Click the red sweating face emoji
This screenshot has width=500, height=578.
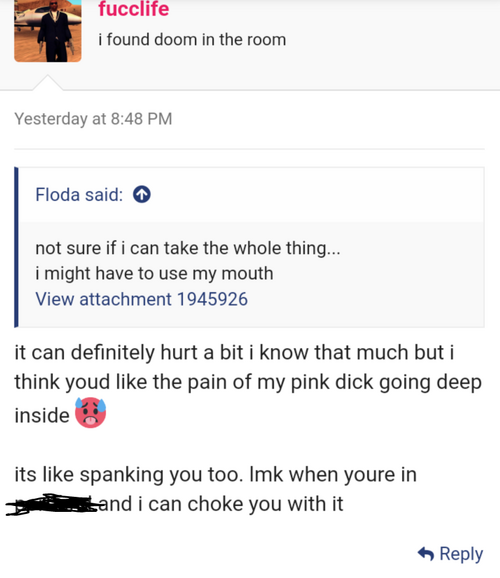[x=91, y=412]
